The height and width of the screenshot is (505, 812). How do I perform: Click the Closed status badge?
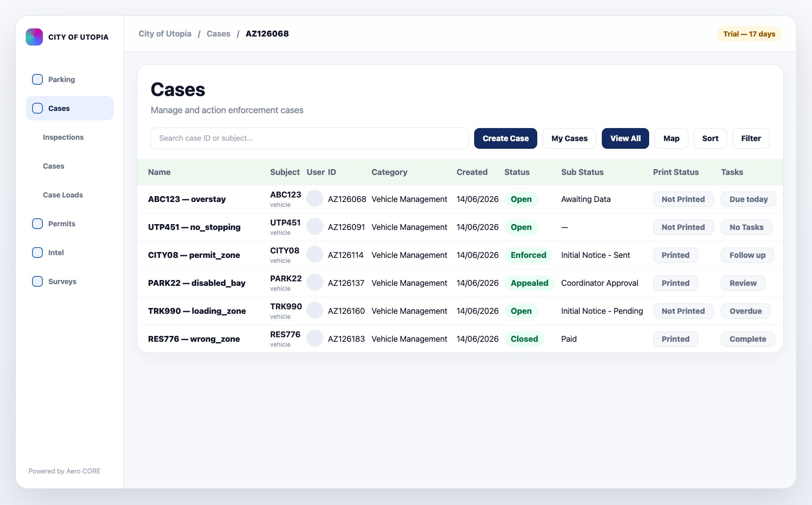pos(524,339)
